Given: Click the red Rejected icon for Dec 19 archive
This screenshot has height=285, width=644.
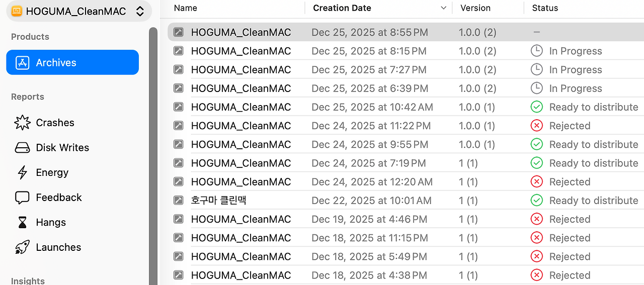Looking at the screenshot, I should 537,219.
